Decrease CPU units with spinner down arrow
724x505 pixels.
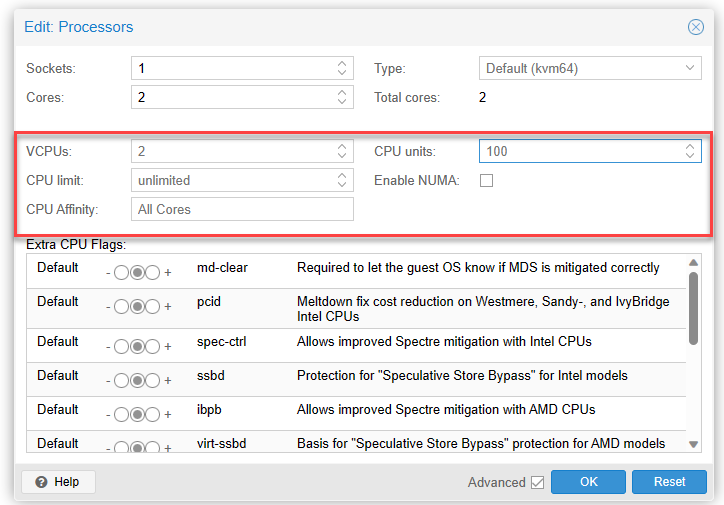click(689, 156)
